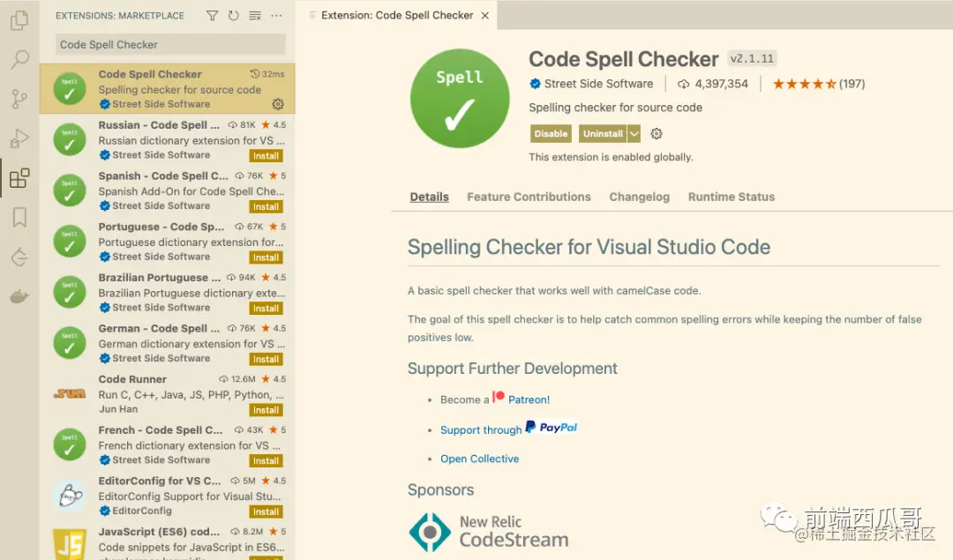The image size is (953, 560).
Task: Uninstall the Code Spell Checker extension
Action: click(x=603, y=134)
